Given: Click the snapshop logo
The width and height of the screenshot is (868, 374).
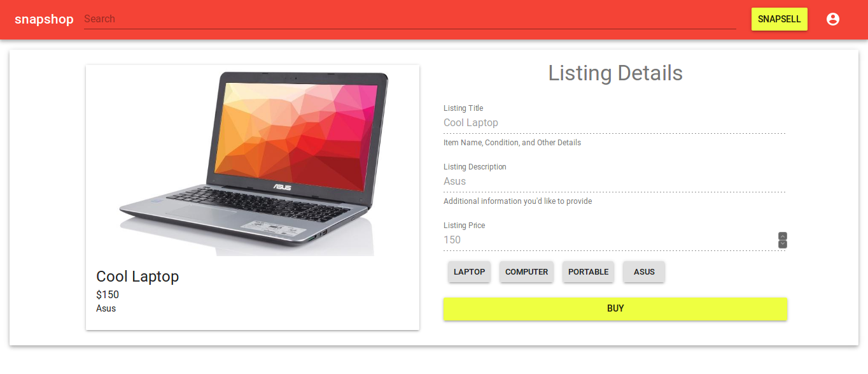Looking at the screenshot, I should point(44,19).
